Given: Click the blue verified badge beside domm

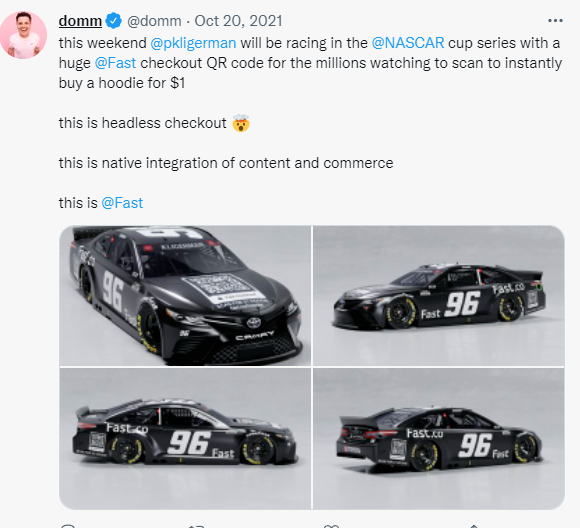Looking at the screenshot, I should [114, 21].
